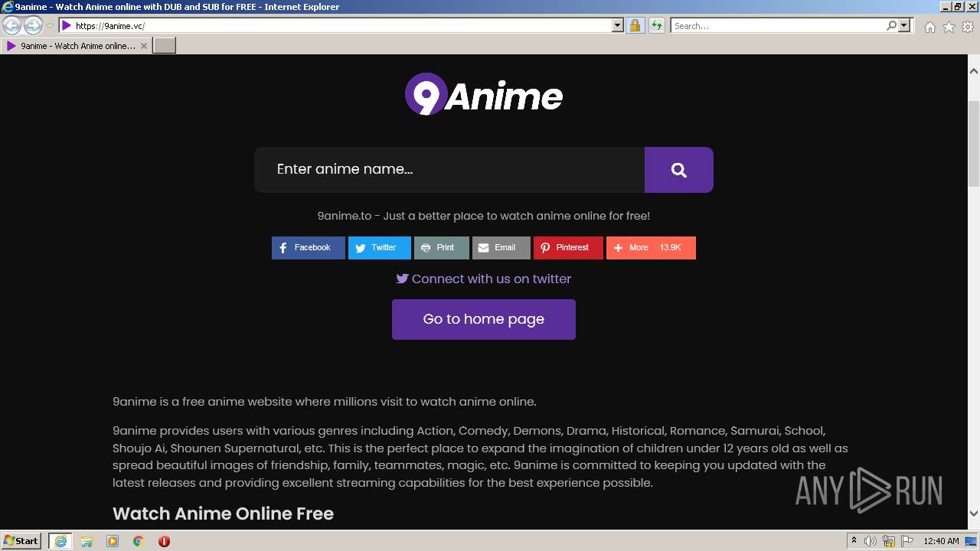This screenshot has height=551, width=980.
Task: Click the 12:40 AM clock
Action: click(941, 541)
